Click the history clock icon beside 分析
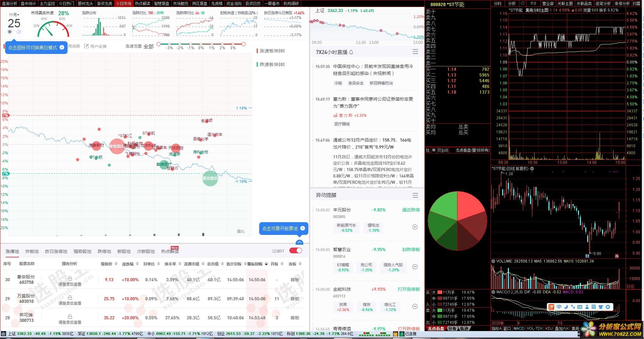This screenshot has height=339, width=644. (523, 3)
